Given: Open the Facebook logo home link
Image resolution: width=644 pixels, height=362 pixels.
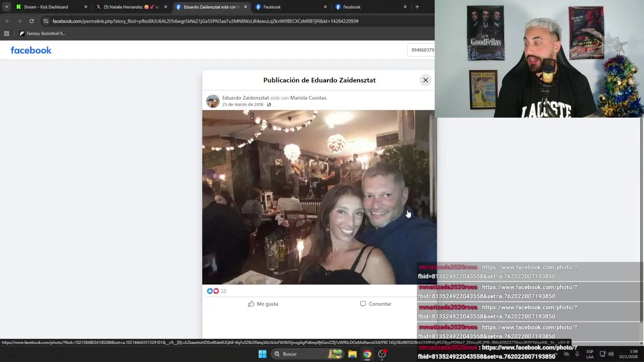Looking at the screenshot, I should click(31, 50).
